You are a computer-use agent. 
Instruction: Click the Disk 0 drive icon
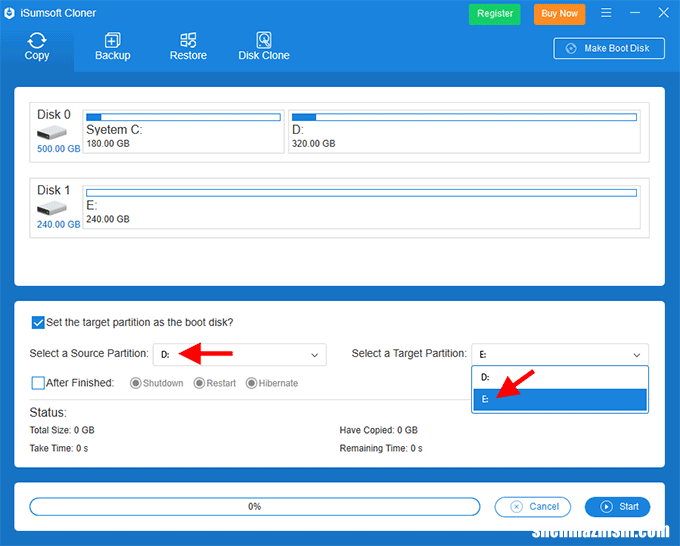(x=52, y=132)
